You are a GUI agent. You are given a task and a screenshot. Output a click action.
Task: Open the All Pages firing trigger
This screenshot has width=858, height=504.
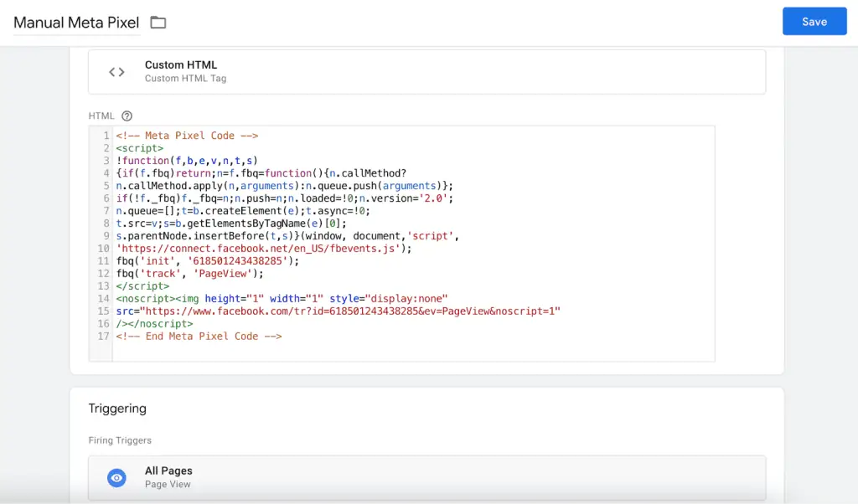pos(427,477)
